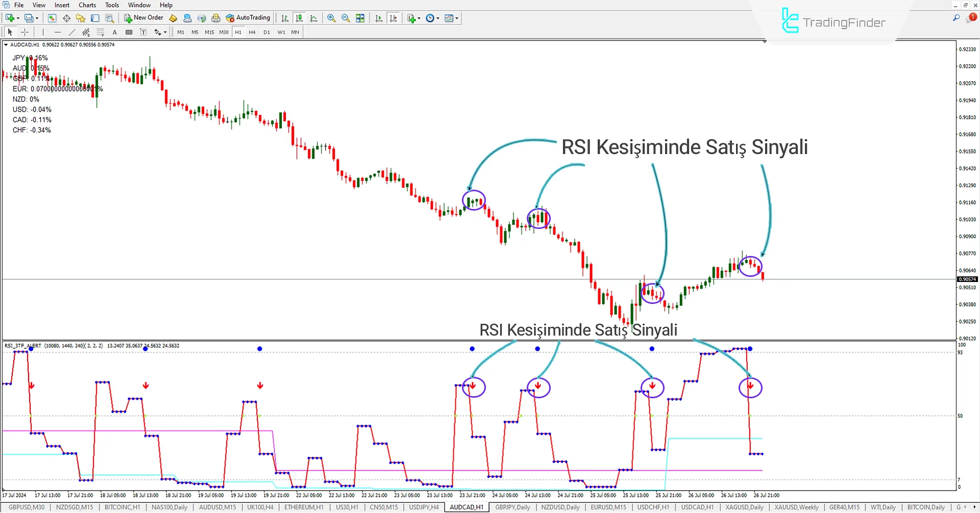The width and height of the screenshot is (980, 513).
Task: Click the last red sell arrow in RSI panel
Action: [750, 386]
